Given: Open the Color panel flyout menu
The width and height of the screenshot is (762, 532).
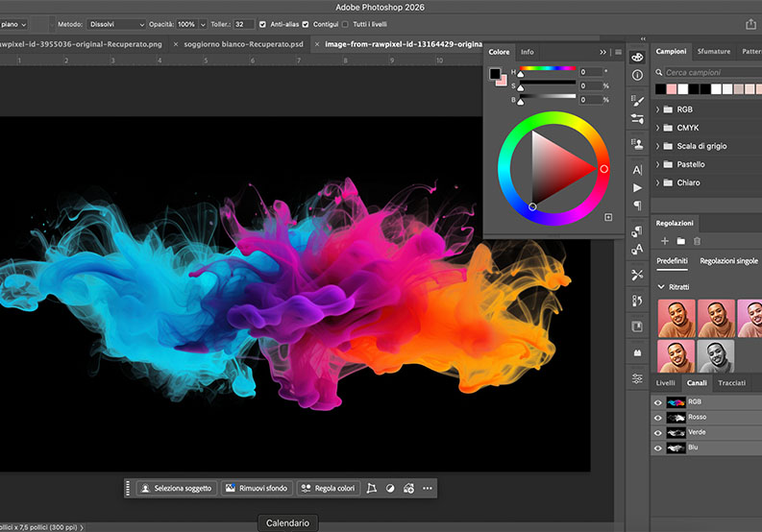Looking at the screenshot, I should tap(618, 52).
